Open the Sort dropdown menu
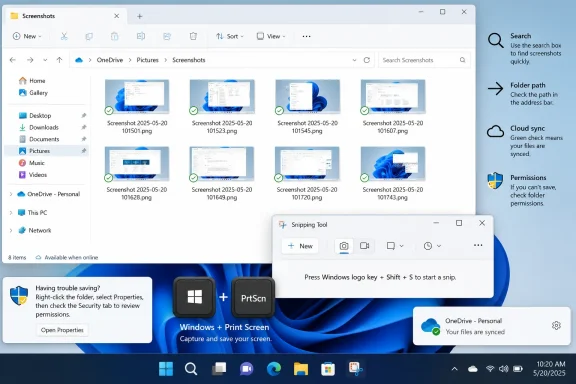 [230, 36]
